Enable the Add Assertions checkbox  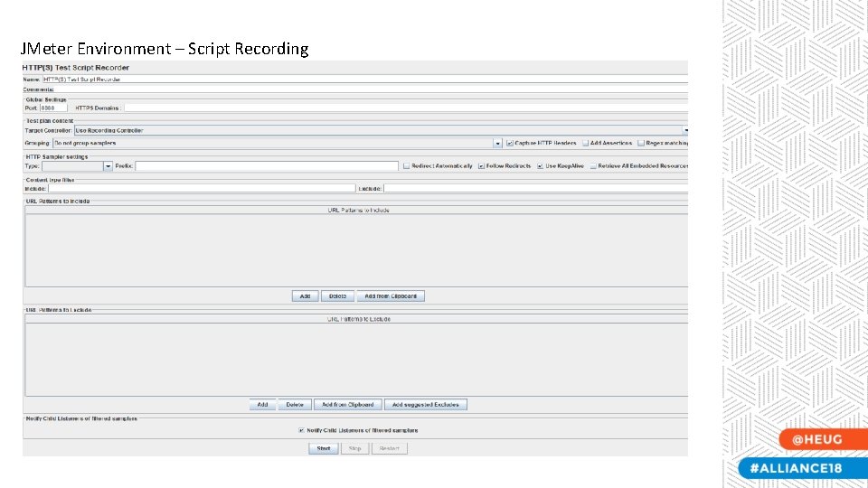pos(585,144)
